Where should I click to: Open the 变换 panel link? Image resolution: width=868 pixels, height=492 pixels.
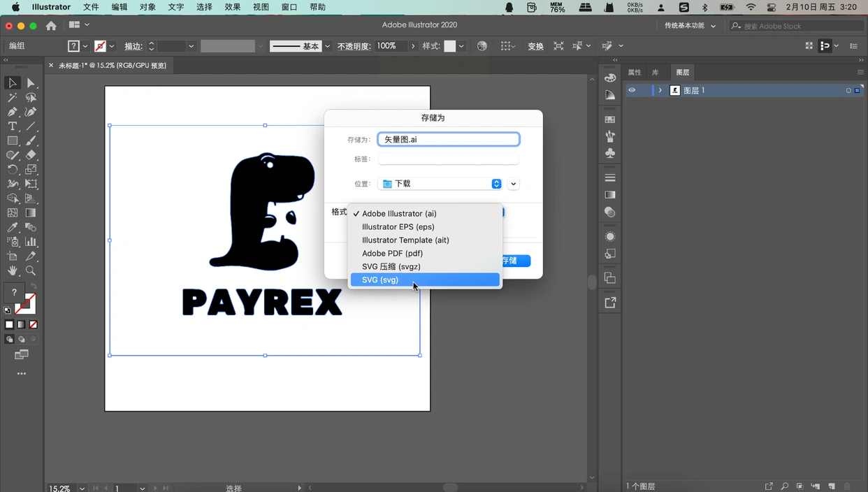[535, 46]
